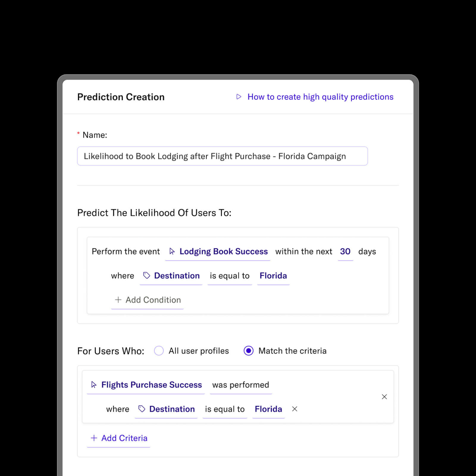Screen dimensions: 476x476
Task: Click the plus icon next to Add Condition
Action: coord(118,300)
